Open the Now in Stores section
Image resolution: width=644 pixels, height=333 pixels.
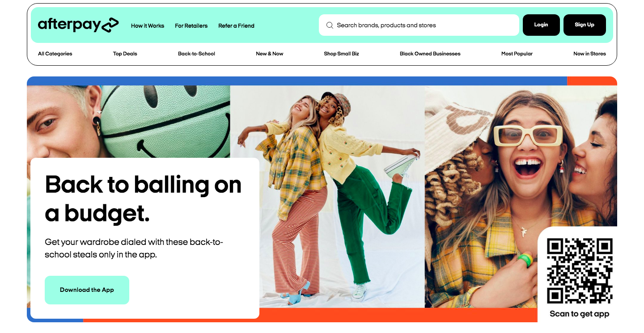tap(589, 54)
